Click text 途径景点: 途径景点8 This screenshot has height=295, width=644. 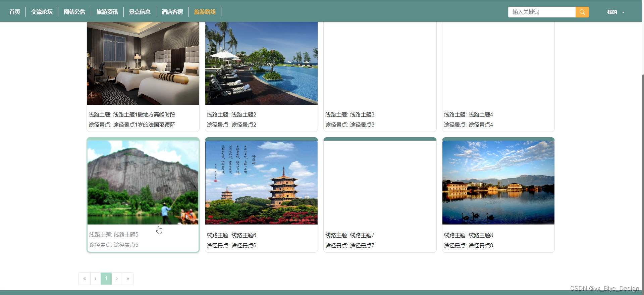468,246
